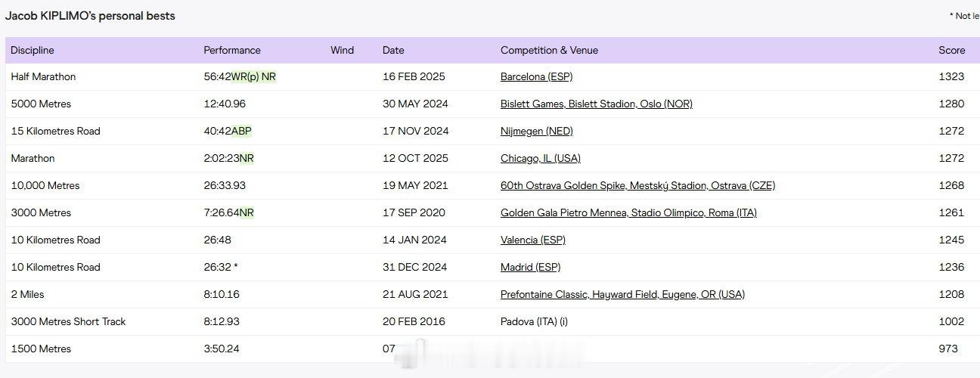Click the Discipline column header
Image resolution: width=980 pixels, height=378 pixels.
coord(33,50)
